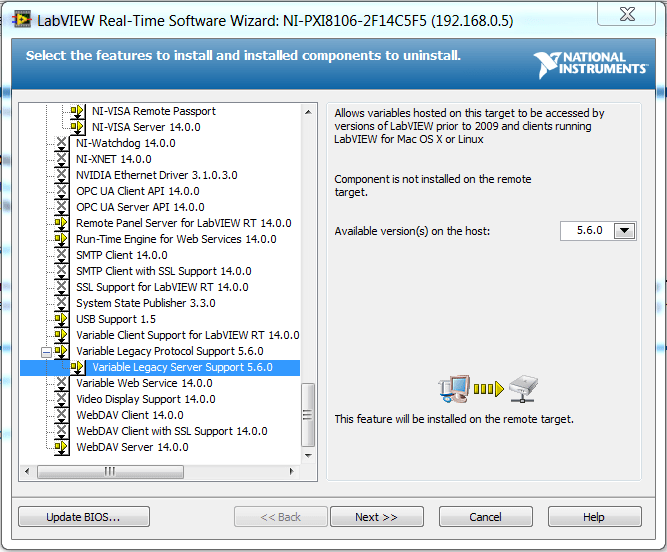Click the horizontal scrollbar thumb
The image size is (667, 552).
click(110, 472)
